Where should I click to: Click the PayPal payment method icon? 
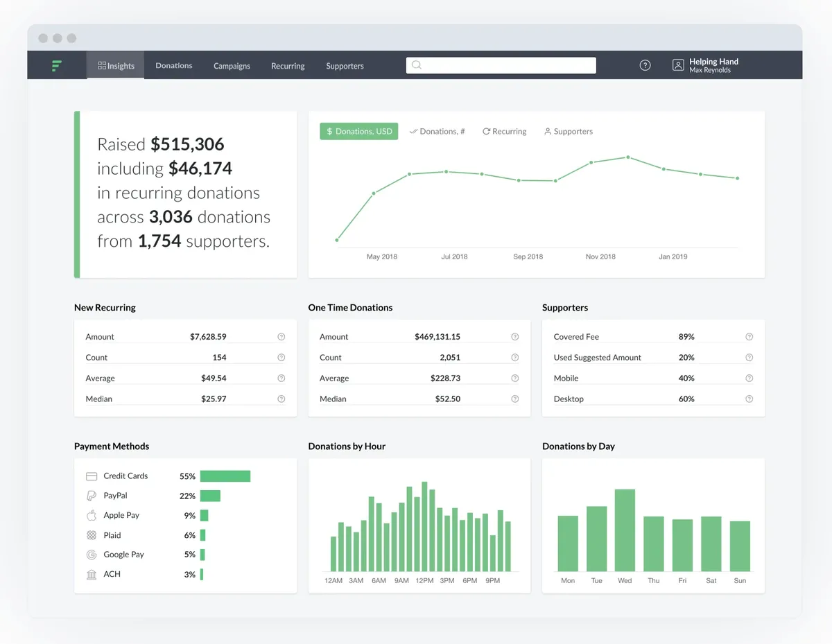pos(92,496)
